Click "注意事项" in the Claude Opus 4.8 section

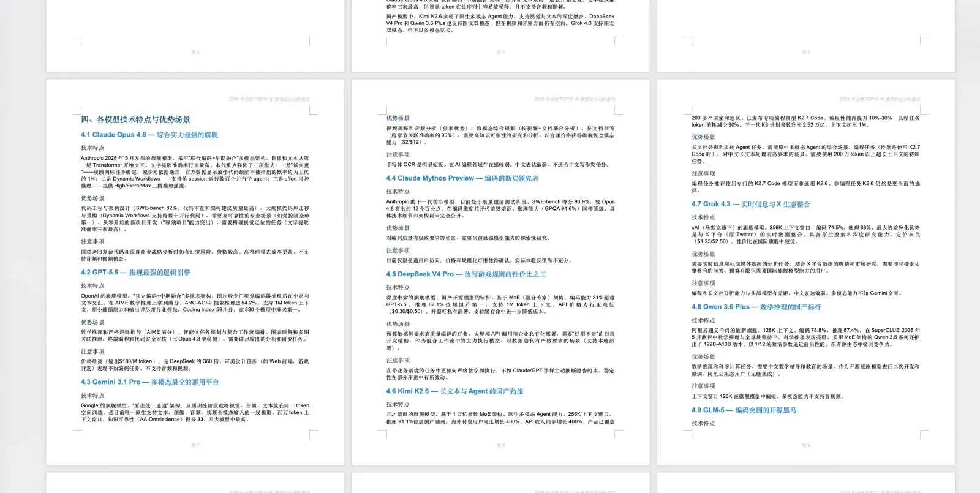(x=92, y=242)
